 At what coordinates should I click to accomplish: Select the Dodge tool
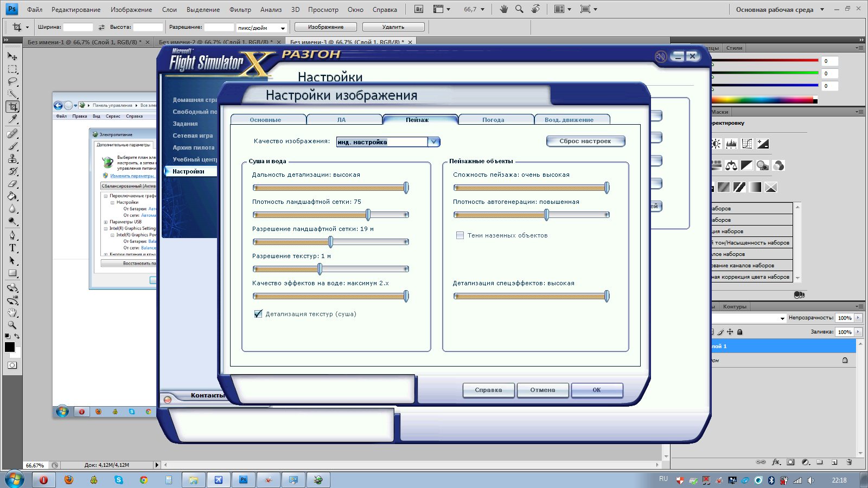click(12, 221)
